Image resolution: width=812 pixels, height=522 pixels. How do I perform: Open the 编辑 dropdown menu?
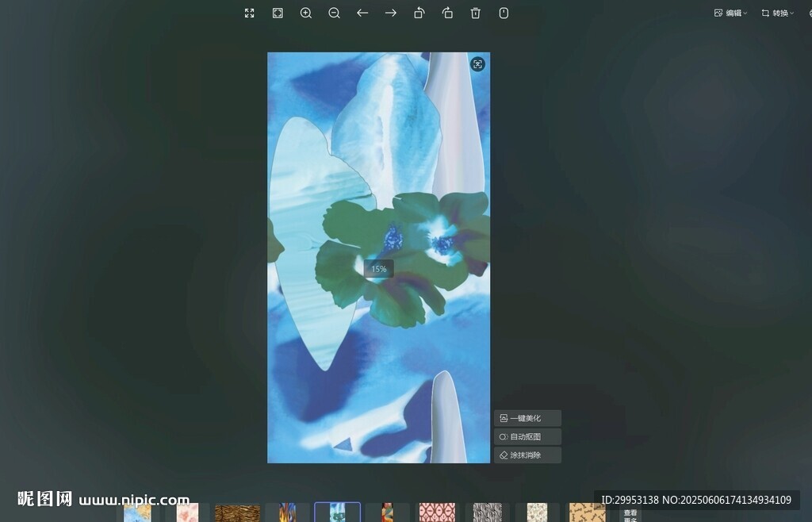[x=730, y=13]
